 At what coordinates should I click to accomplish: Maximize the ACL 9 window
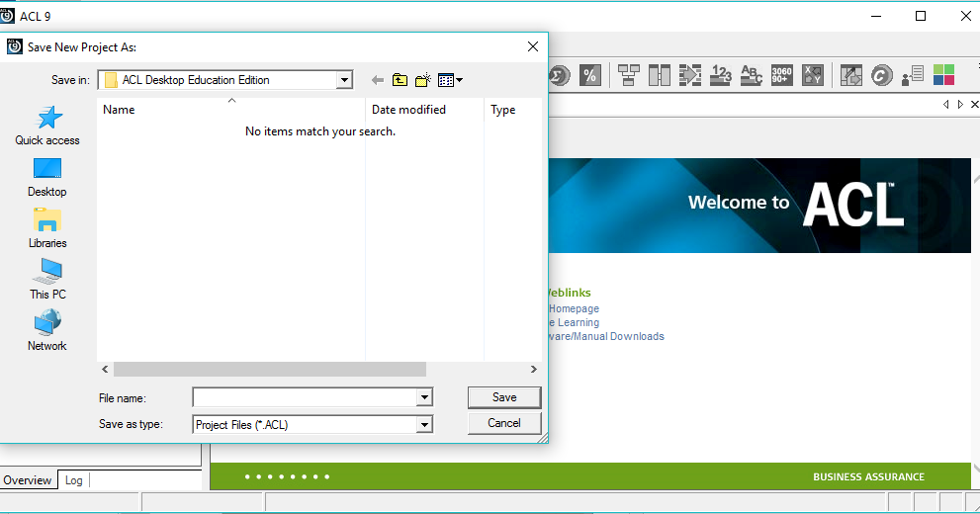click(x=921, y=16)
